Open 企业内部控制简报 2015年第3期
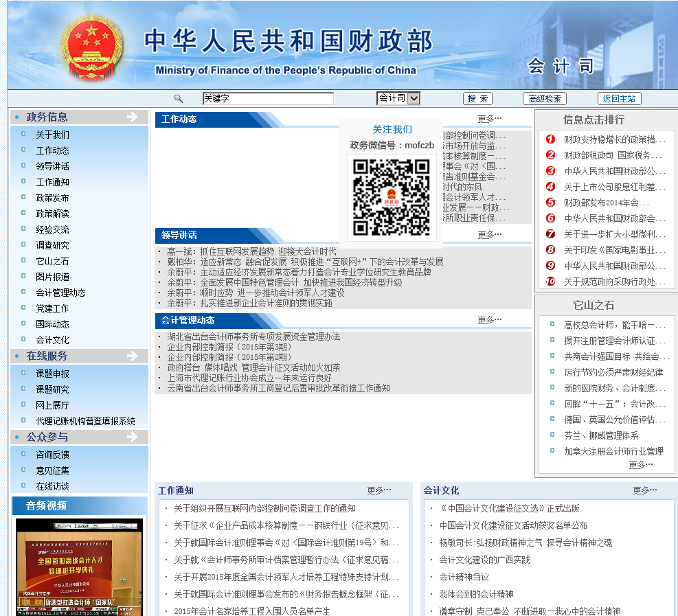The height and width of the screenshot is (616, 678). (229, 347)
